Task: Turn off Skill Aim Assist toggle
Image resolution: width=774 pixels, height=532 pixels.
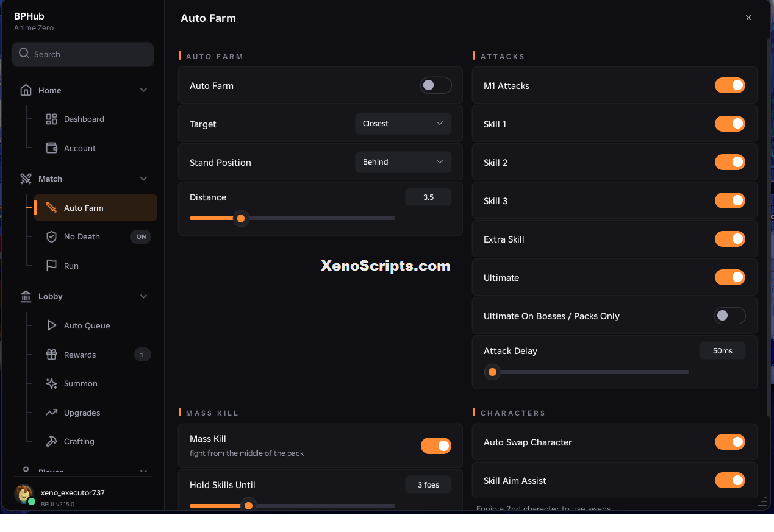Action: [730, 480]
